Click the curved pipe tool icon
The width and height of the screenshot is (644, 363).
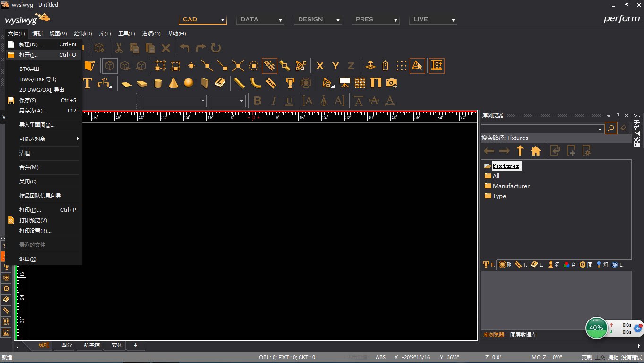click(255, 83)
